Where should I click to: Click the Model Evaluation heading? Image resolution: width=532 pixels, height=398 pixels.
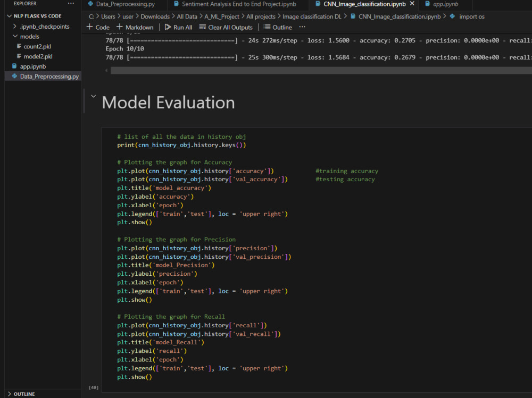pos(168,103)
